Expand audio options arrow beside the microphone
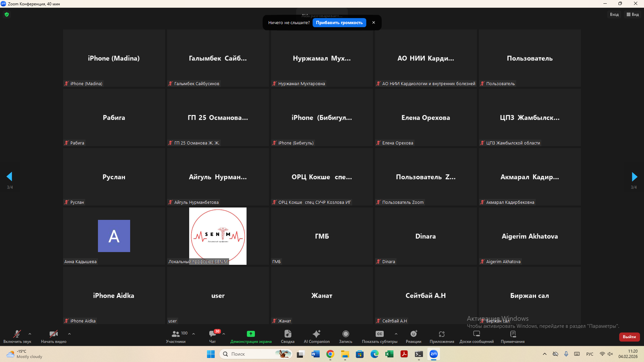The width and height of the screenshot is (644, 362). point(30,334)
